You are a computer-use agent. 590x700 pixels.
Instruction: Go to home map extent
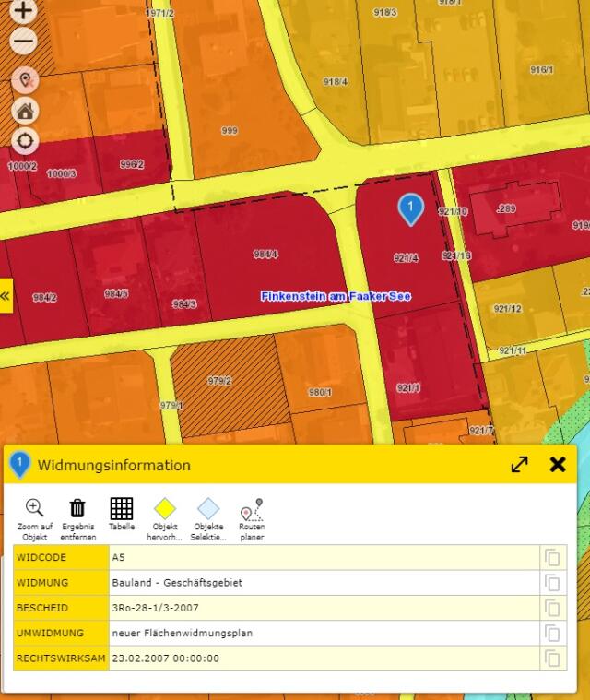[x=25, y=111]
